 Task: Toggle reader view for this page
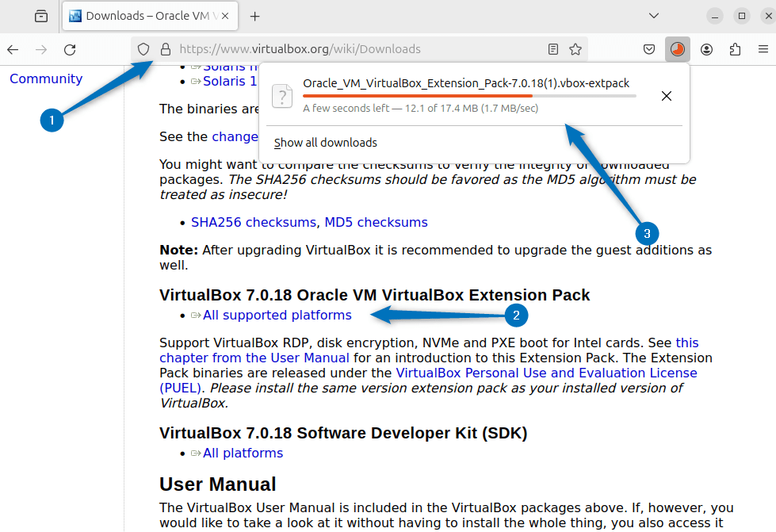point(553,49)
